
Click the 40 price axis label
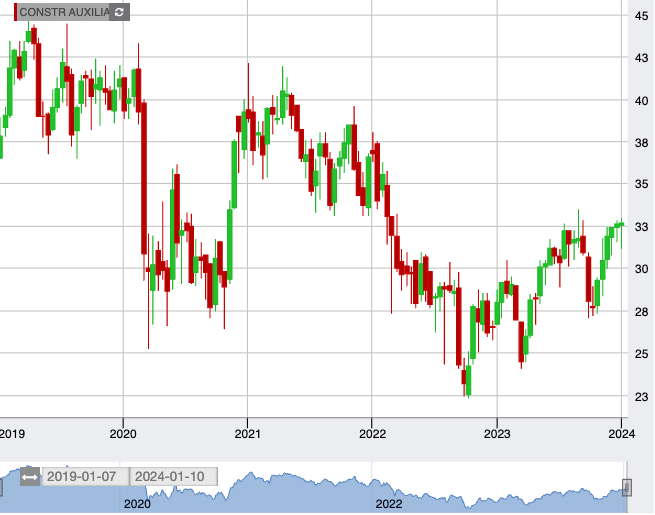(641, 101)
